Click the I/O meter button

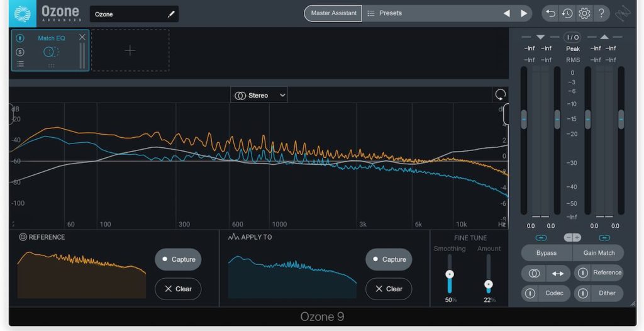[x=572, y=37]
